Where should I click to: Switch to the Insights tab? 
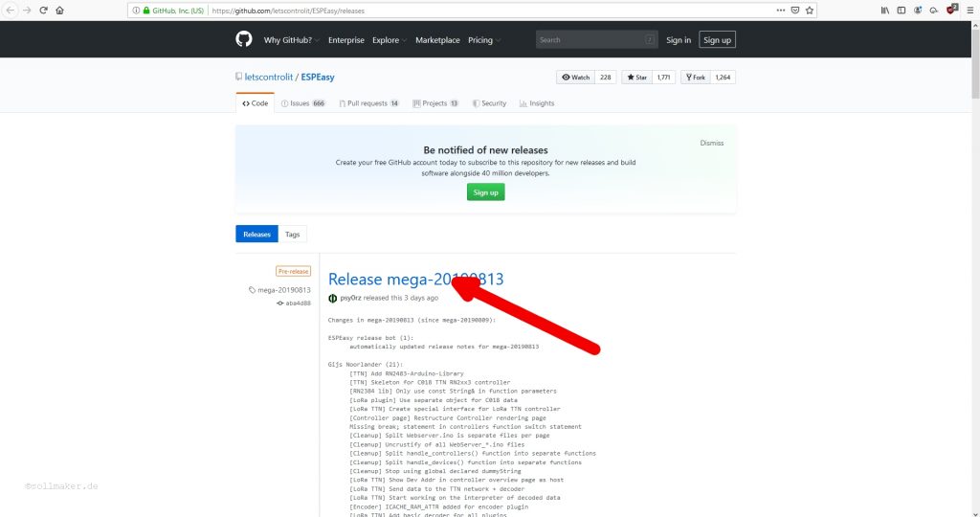(x=537, y=103)
